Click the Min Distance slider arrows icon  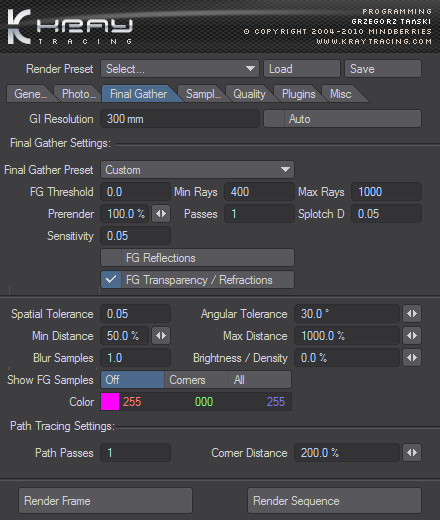point(161,336)
